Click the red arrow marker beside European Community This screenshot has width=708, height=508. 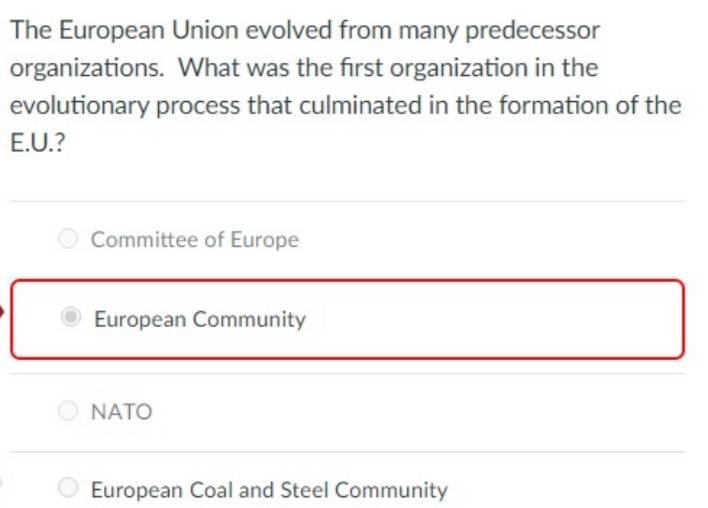point(2,312)
